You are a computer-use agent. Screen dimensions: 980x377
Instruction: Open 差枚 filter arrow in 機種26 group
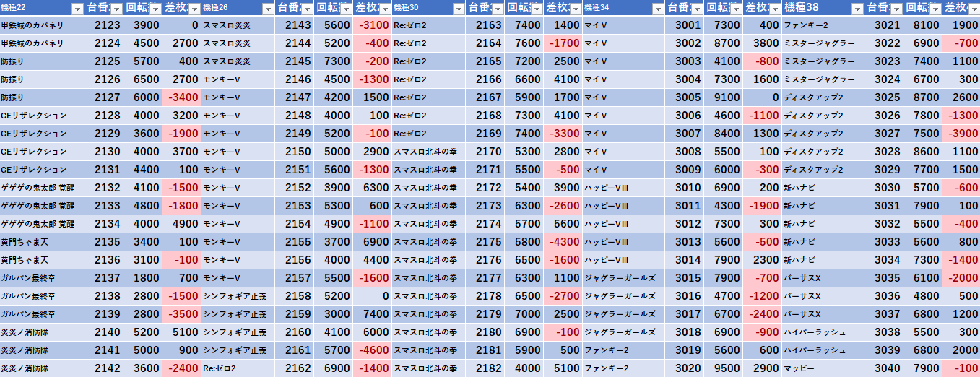[x=385, y=9]
